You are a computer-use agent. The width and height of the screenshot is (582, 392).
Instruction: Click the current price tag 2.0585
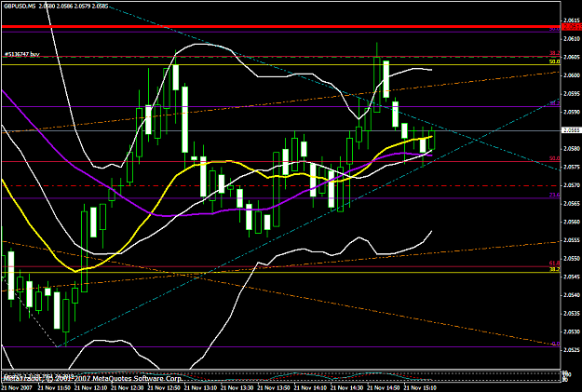pos(571,130)
